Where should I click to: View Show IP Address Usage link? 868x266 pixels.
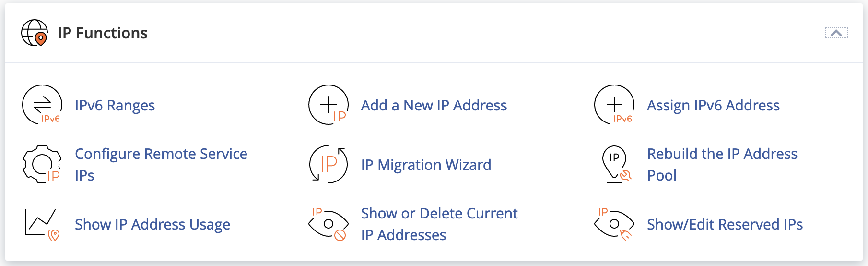point(152,224)
